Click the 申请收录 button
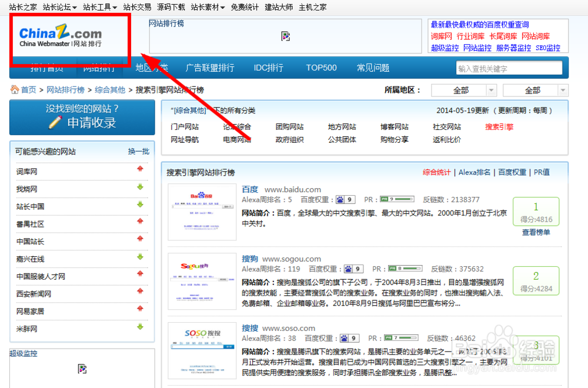Image resolution: width=588 pixels, height=388 pixels. click(82, 118)
